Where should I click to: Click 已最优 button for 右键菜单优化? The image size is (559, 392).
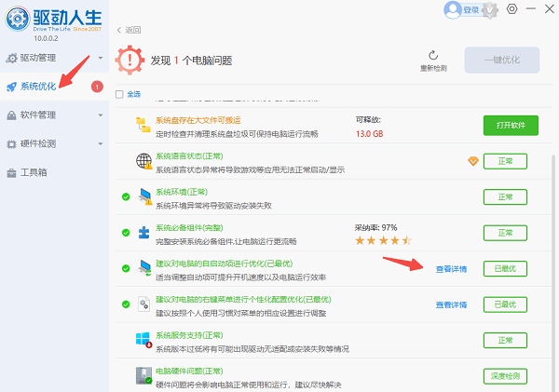tap(505, 304)
